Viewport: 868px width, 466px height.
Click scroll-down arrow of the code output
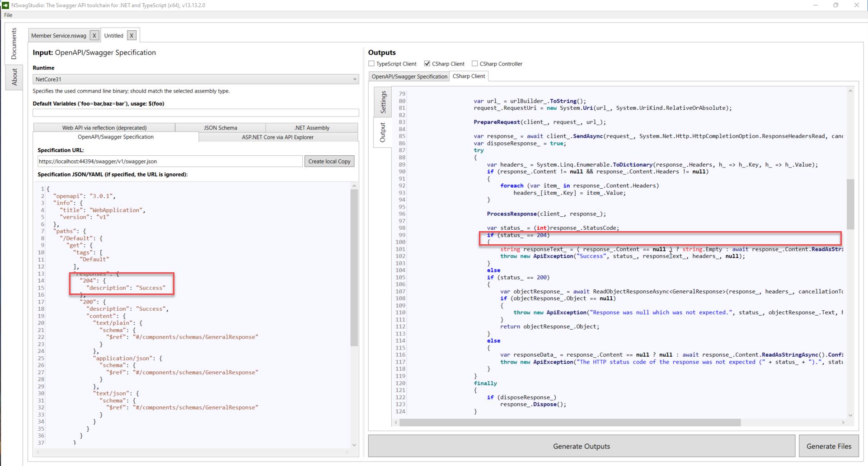point(850,415)
